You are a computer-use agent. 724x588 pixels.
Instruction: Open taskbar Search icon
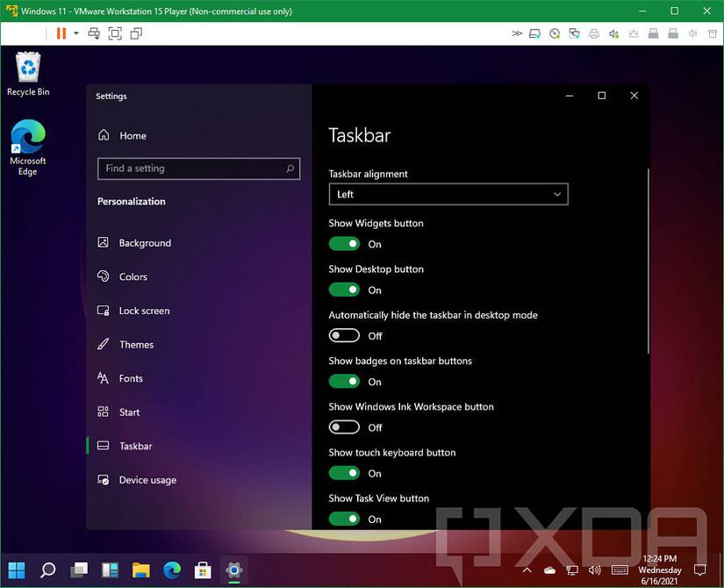pyautogui.click(x=47, y=570)
